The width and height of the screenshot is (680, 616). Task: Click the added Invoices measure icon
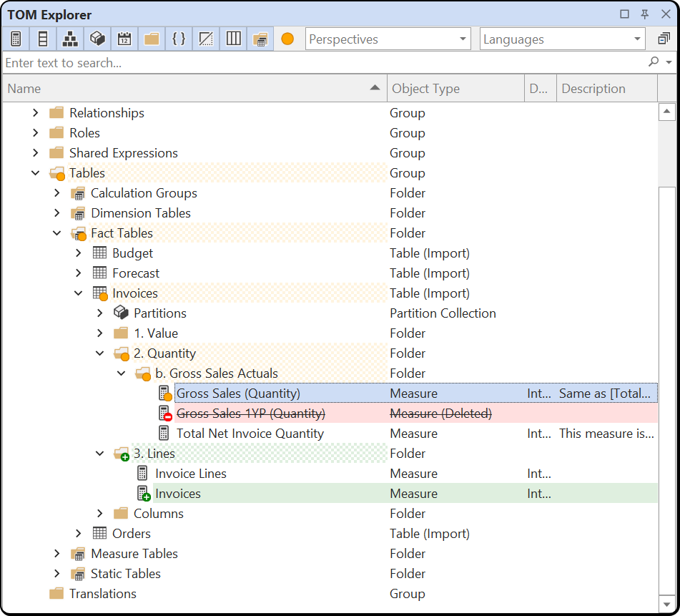pos(144,494)
